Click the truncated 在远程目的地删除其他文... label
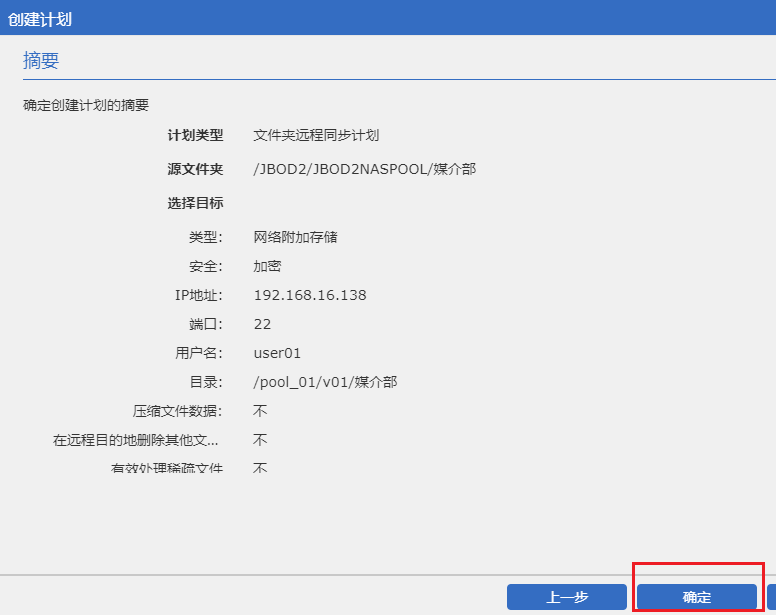Screen dimensions: 776x615 coord(136,440)
